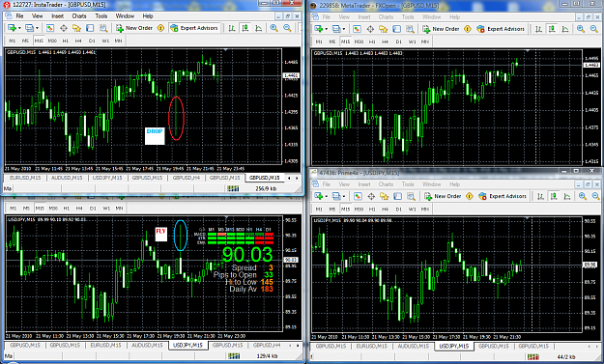Switch to GBPUSD,H4 tab in bottom-left window

[266, 345]
